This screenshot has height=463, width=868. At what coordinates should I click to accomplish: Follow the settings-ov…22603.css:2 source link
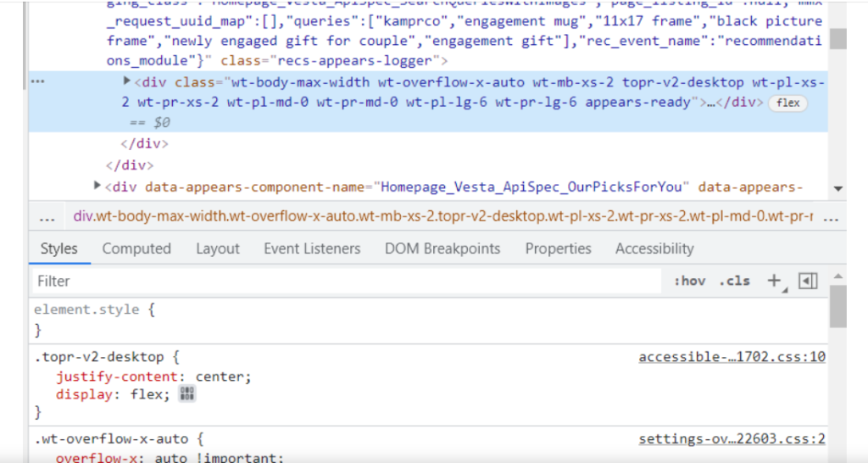(x=732, y=439)
